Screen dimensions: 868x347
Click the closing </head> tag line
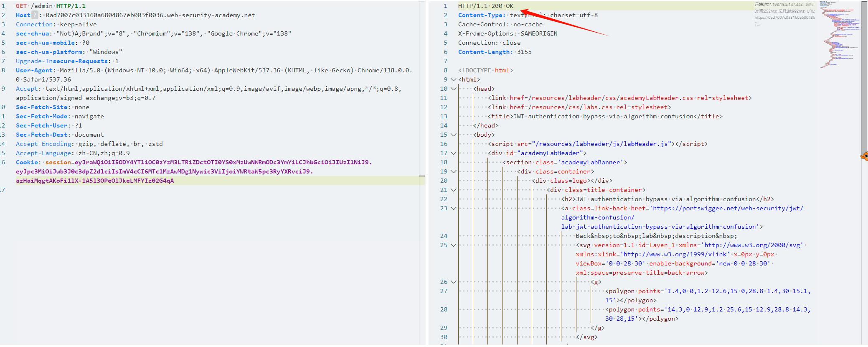click(x=486, y=125)
